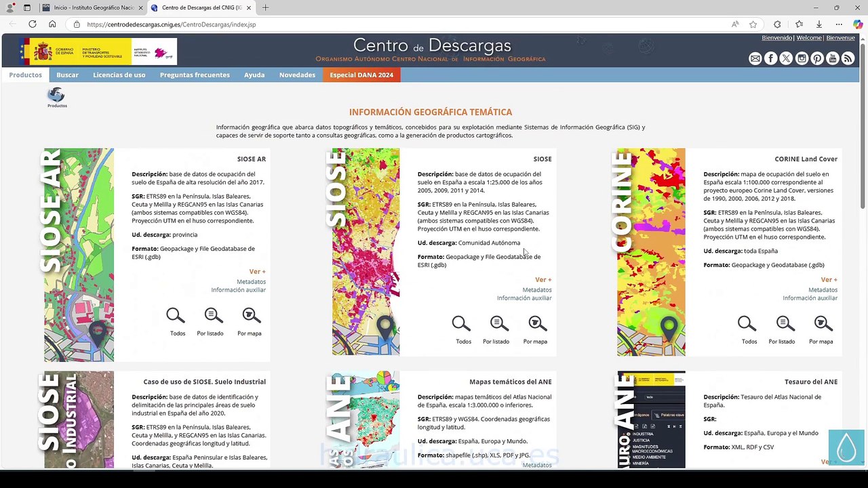Expand 'Ver +' for SIOSE

coord(543,279)
